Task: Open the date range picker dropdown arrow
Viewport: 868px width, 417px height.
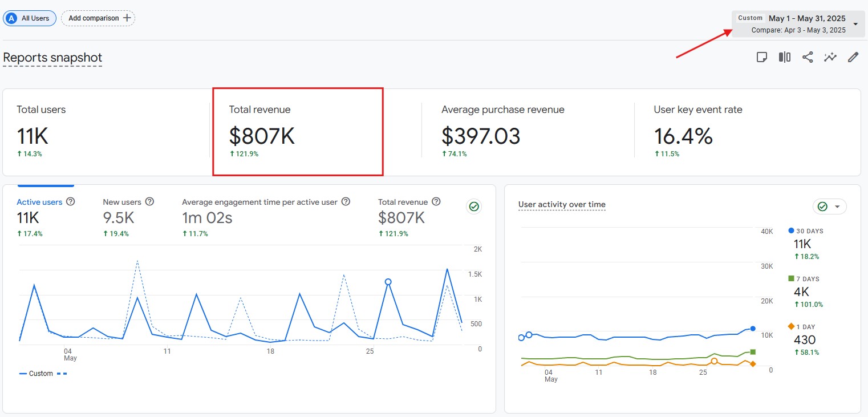Action: (855, 24)
